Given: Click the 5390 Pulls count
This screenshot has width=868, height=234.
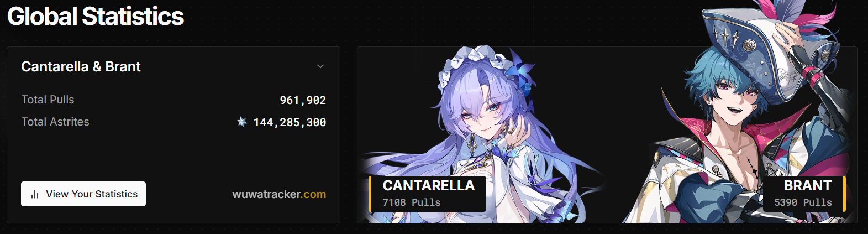Looking at the screenshot, I should (803, 202).
